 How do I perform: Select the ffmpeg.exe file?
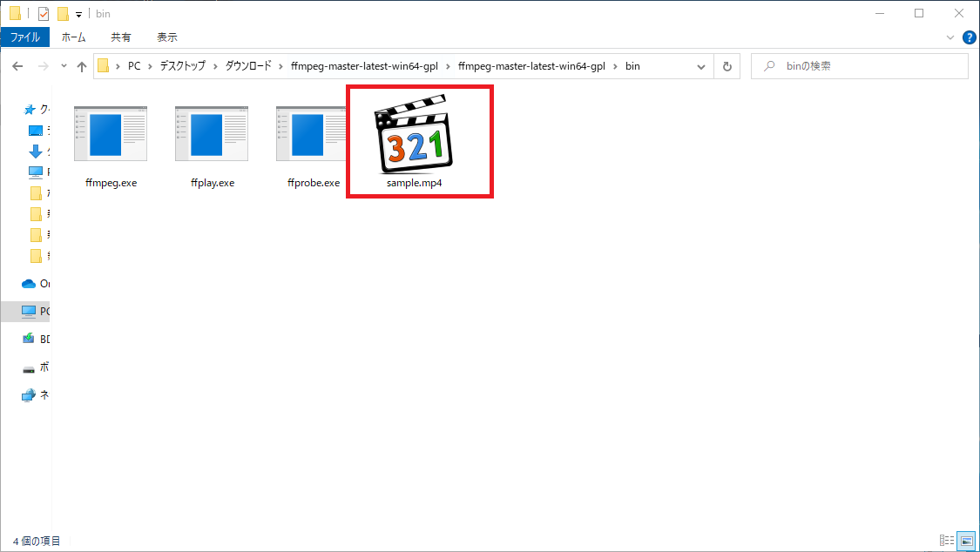111,147
